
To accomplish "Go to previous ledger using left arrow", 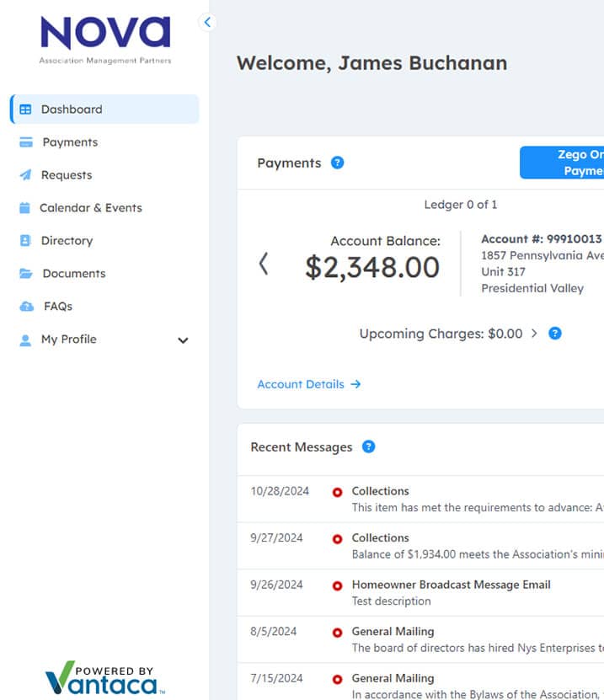I will click(x=264, y=264).
